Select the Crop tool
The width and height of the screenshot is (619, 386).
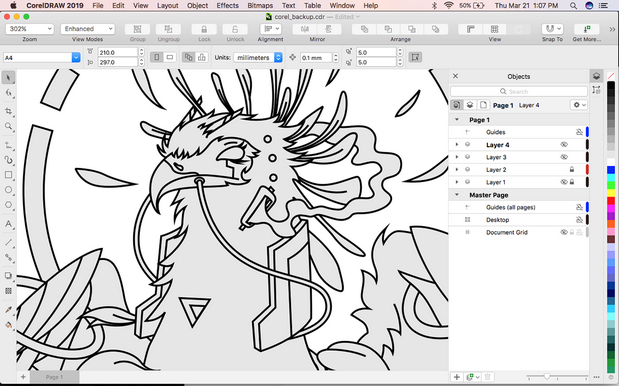8,111
